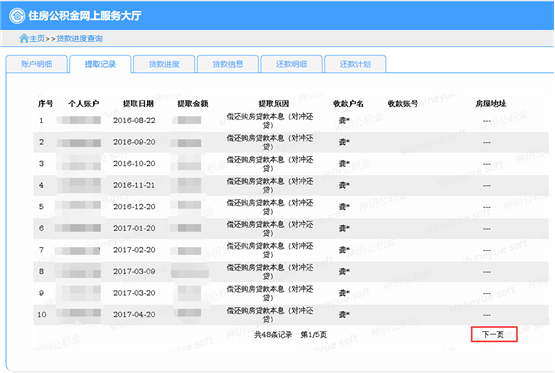Click the withdrawal reason in row 10
The height and width of the screenshot is (373, 555).
pyautogui.click(x=270, y=315)
